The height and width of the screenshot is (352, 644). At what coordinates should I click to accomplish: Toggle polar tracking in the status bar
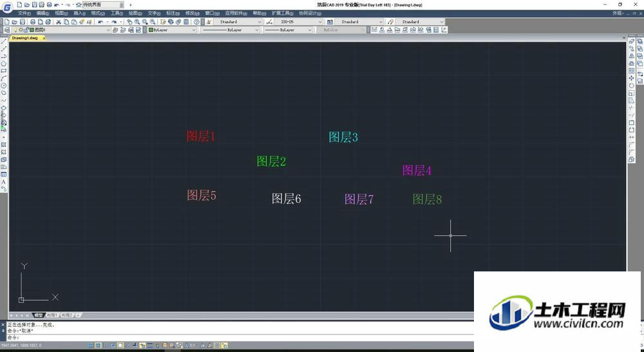point(113,346)
